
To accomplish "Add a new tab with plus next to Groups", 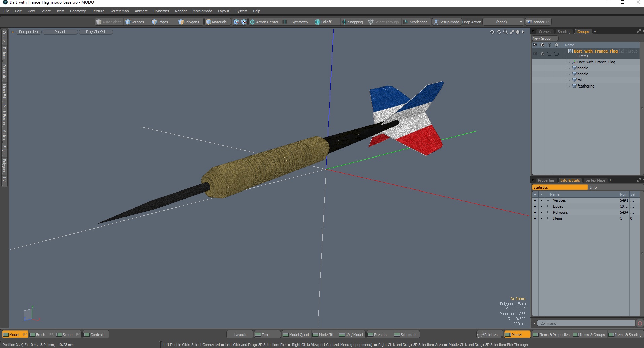I will 595,32.
